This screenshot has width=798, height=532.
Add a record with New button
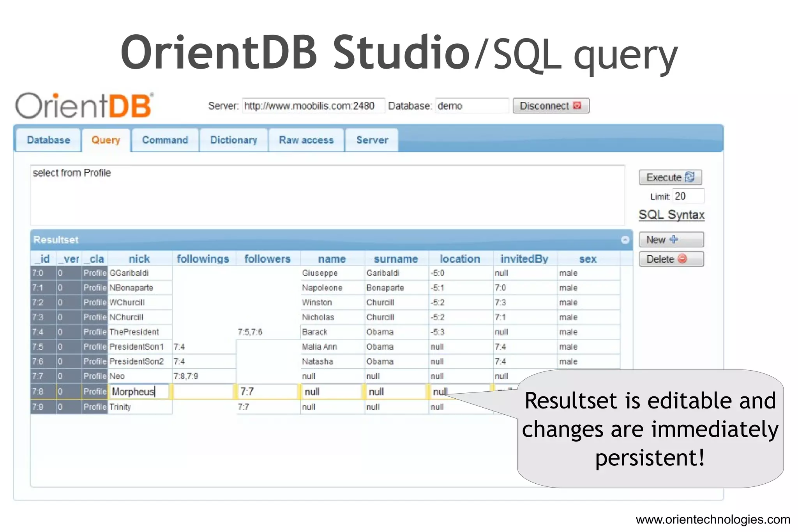tap(671, 240)
